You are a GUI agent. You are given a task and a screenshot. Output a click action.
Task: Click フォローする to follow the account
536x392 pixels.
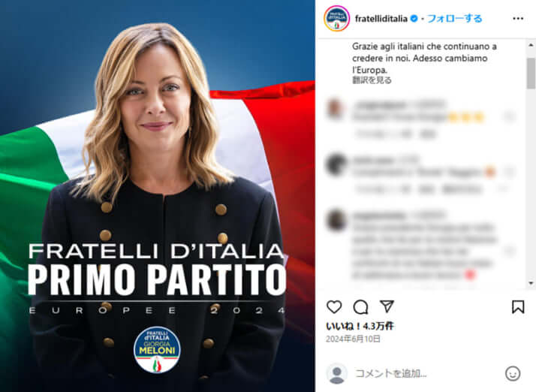[455, 19]
